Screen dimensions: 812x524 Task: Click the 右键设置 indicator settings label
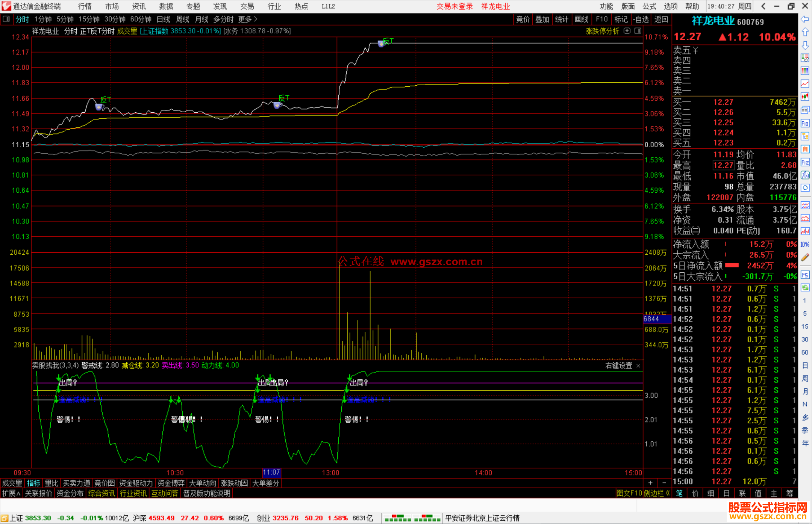(x=619, y=366)
